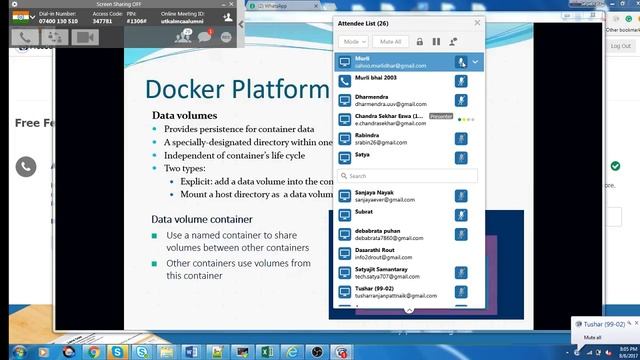Screen dimensions: 640x360
Task: Open File Explorer folder on the taskbar
Action: pos(167,352)
